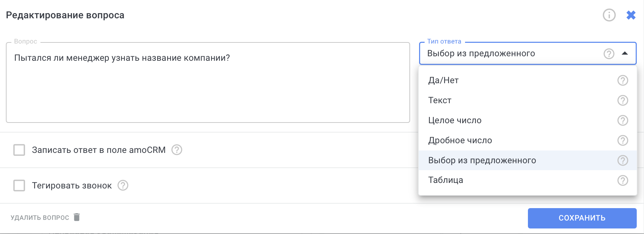Click help icon beside Таблица option

click(x=623, y=180)
